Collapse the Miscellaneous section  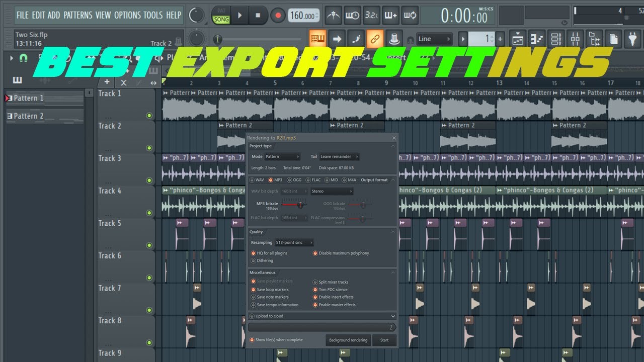(x=393, y=273)
